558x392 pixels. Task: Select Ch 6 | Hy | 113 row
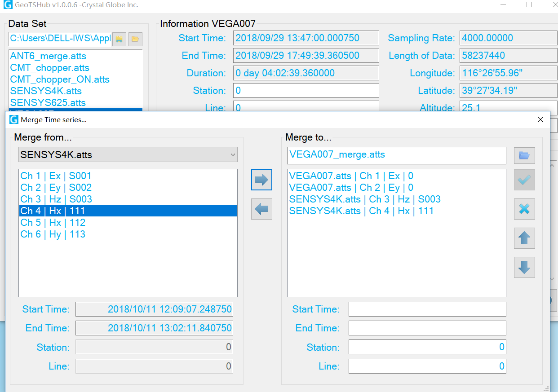(x=128, y=234)
